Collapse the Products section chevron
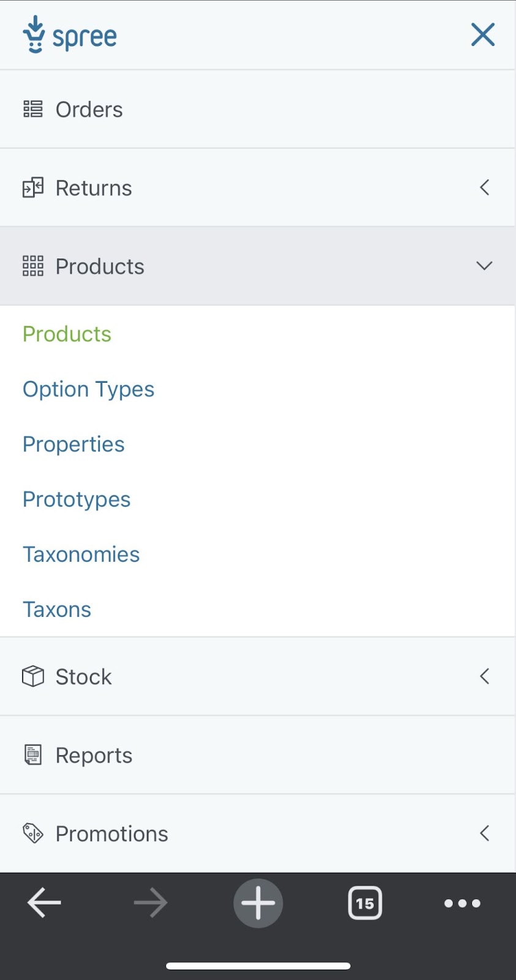 pos(484,266)
